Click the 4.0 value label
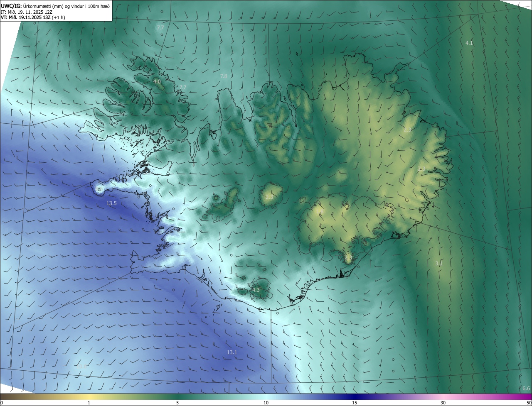This screenshot has height=406, width=532. coord(157,82)
